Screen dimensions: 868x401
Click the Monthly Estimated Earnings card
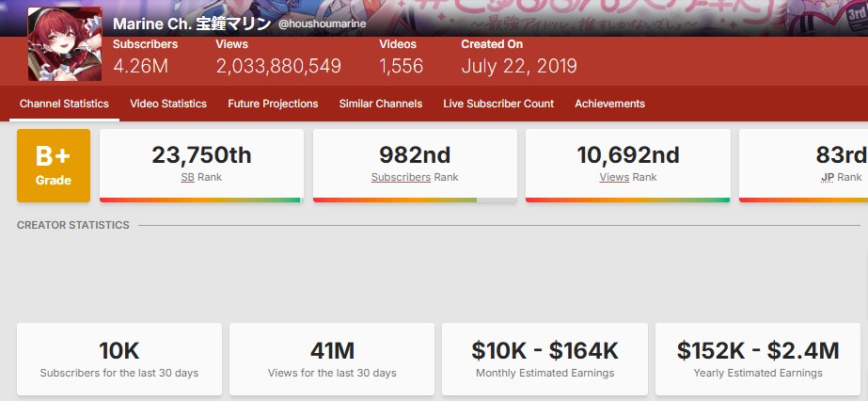(544, 358)
